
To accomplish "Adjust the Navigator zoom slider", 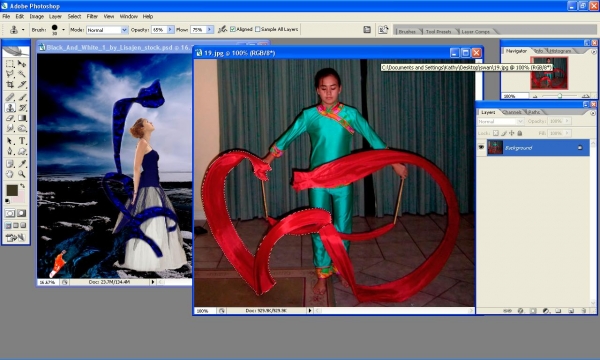I will click(x=560, y=96).
